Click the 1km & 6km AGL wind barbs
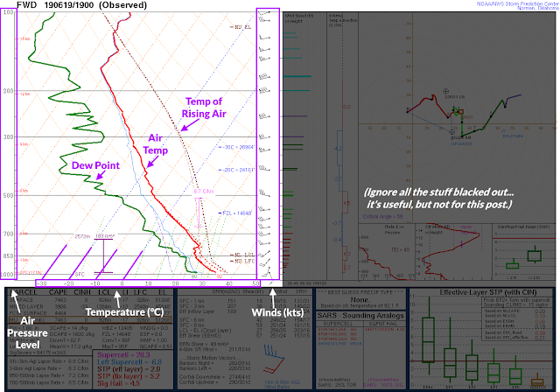The width and height of the screenshot is (560, 392). pyautogui.click(x=275, y=359)
